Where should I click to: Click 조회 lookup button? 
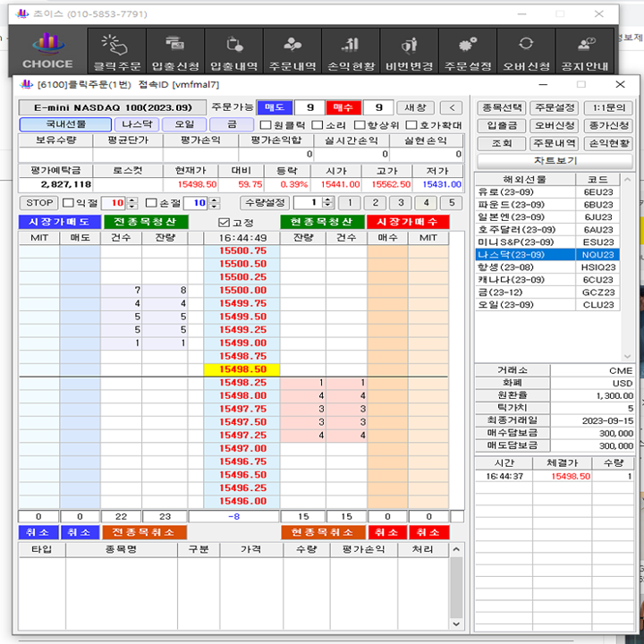point(502,143)
